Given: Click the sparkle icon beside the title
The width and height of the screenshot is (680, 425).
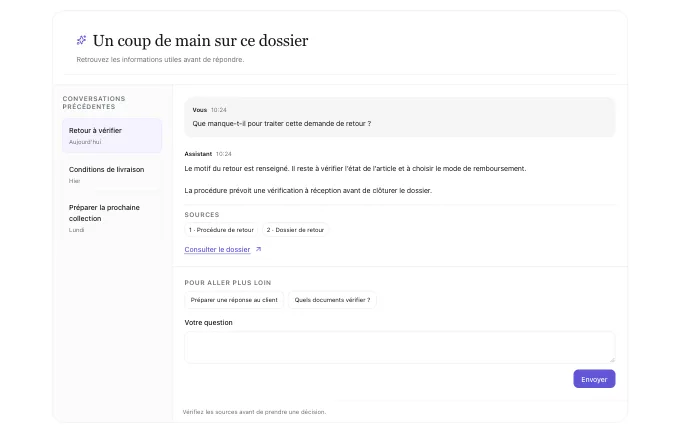Looking at the screenshot, I should coord(81,40).
